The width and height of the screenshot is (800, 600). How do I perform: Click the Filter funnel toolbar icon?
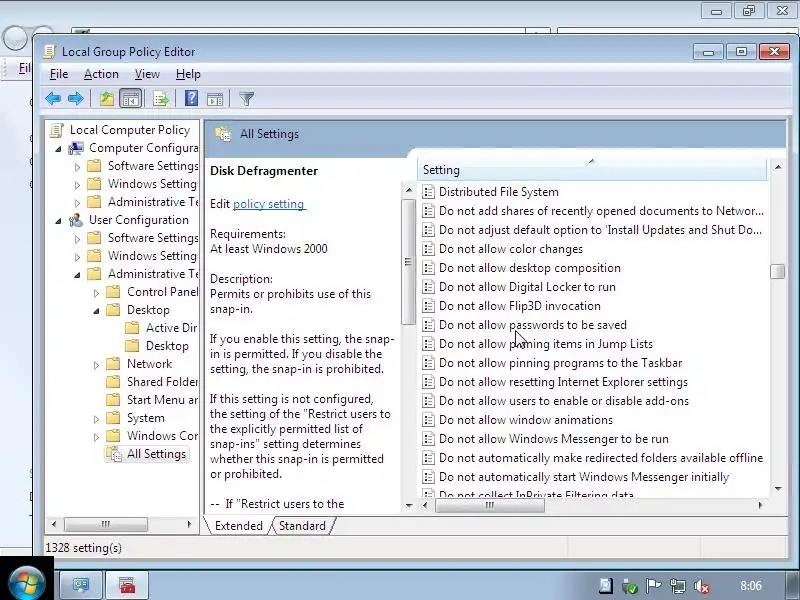[246, 98]
